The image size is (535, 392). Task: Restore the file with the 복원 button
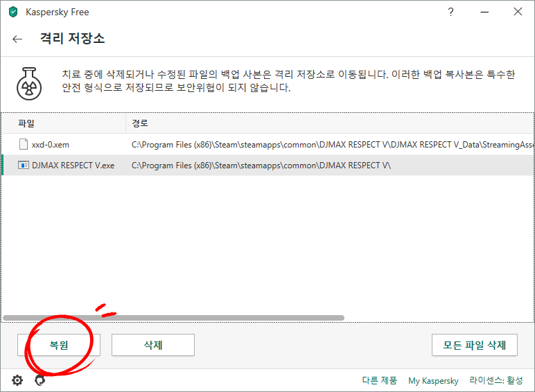(x=59, y=345)
